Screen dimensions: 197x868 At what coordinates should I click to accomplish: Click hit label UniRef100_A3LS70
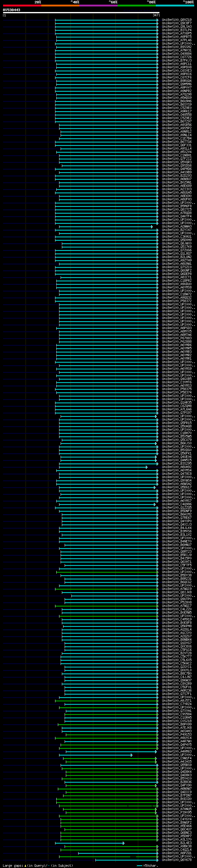click(177, 840)
